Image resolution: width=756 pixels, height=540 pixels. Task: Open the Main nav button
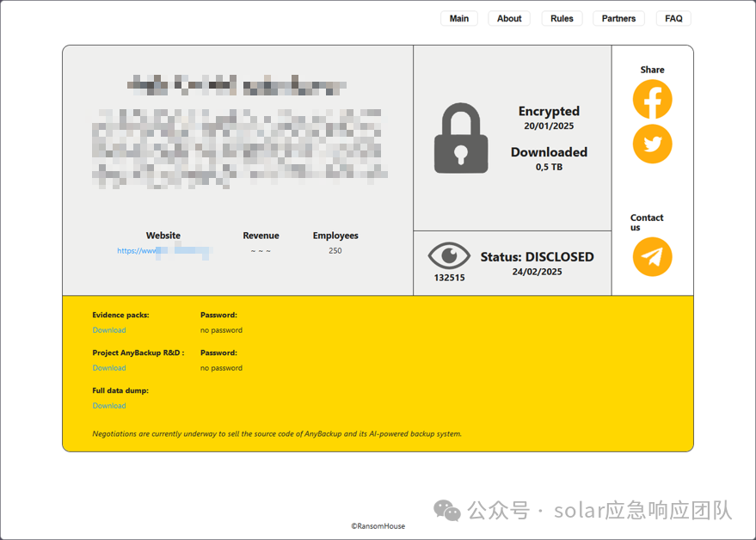pyautogui.click(x=459, y=18)
